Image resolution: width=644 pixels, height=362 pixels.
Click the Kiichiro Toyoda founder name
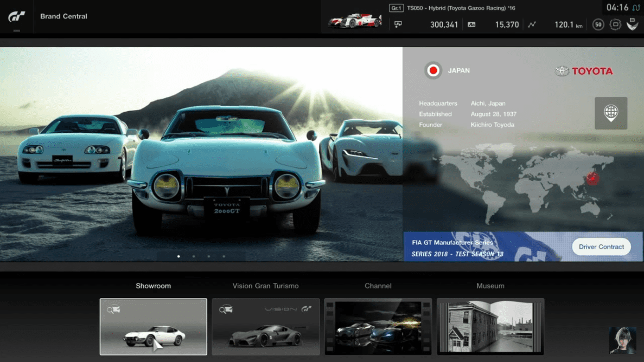[493, 125]
